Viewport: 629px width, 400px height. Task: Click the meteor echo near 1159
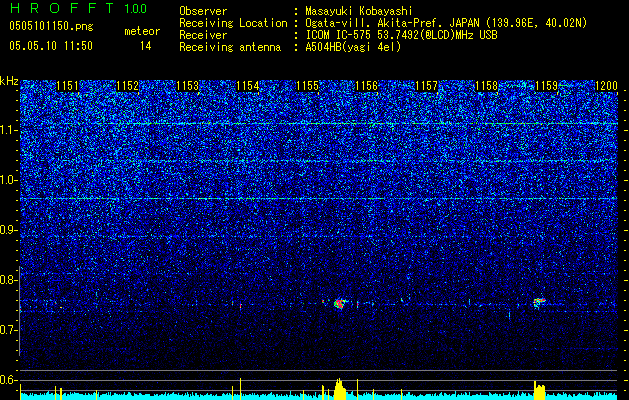[x=540, y=302]
